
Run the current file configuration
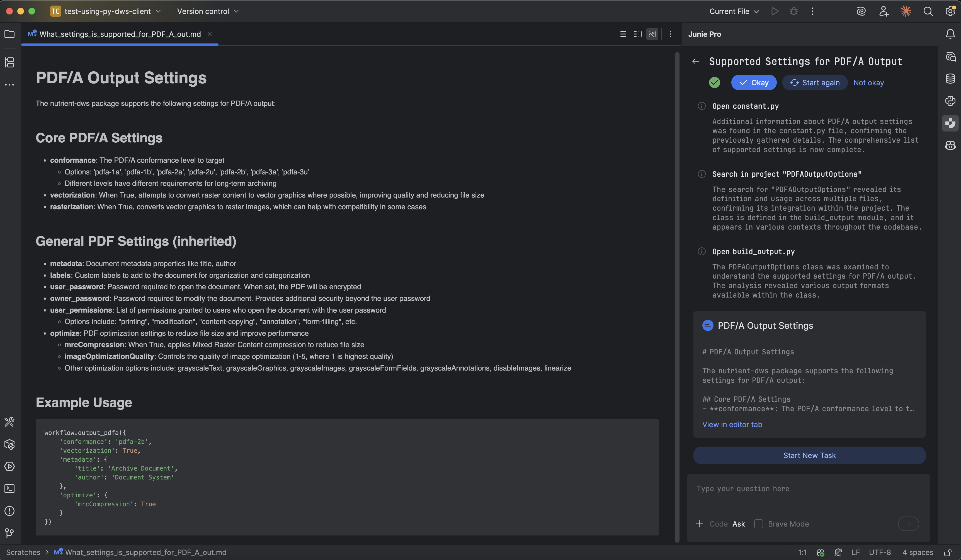775,11
